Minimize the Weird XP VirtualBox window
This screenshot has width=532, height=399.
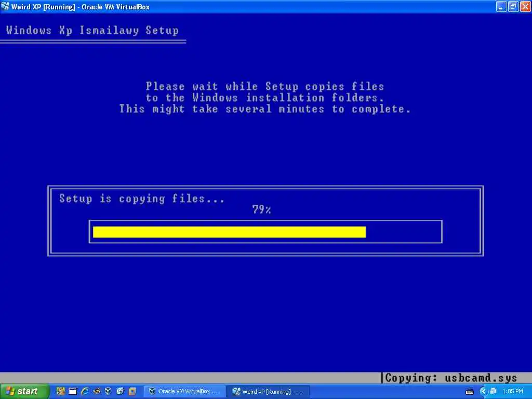click(501, 6)
